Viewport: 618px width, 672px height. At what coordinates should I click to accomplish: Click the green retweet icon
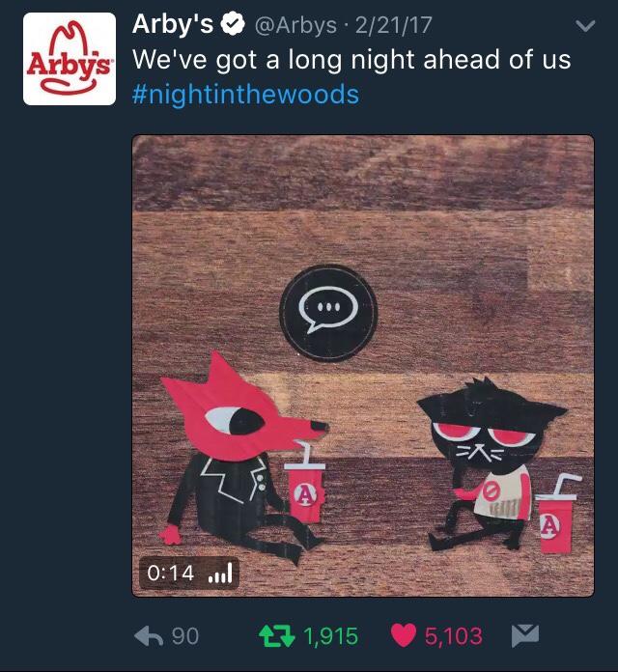coord(277,635)
